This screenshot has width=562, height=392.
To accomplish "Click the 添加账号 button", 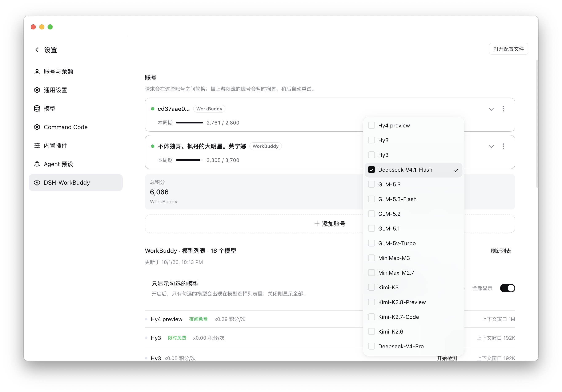I will tap(330, 224).
